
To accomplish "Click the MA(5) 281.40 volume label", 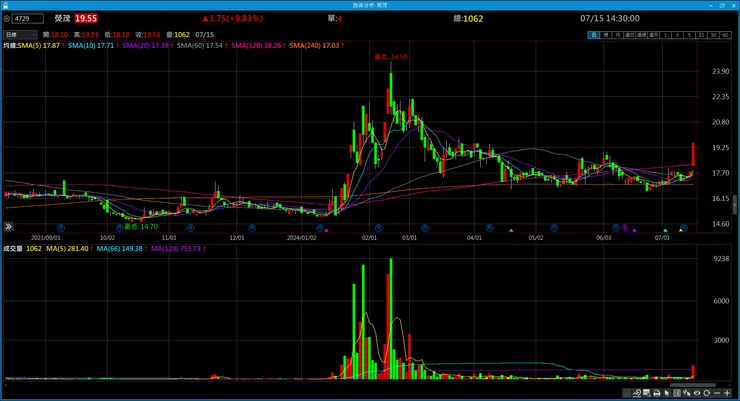I will [x=69, y=249].
